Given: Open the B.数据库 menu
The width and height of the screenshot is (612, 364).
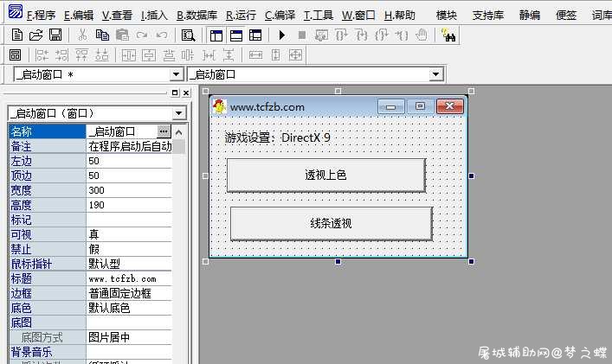Looking at the screenshot, I should 196,16.
